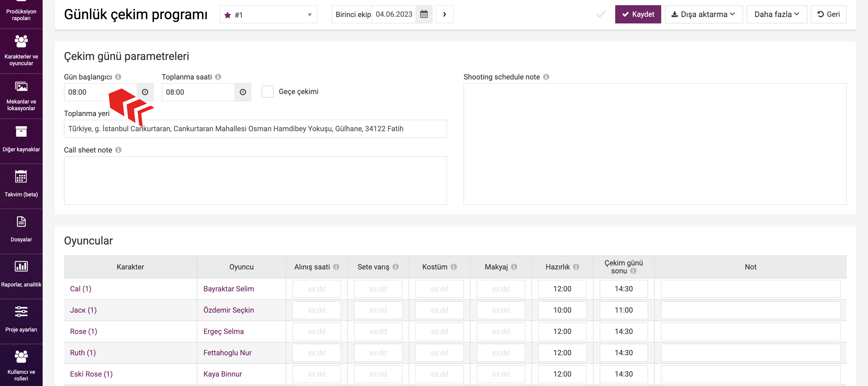Click the Call sheet note text area
The image size is (868, 386).
(256, 180)
